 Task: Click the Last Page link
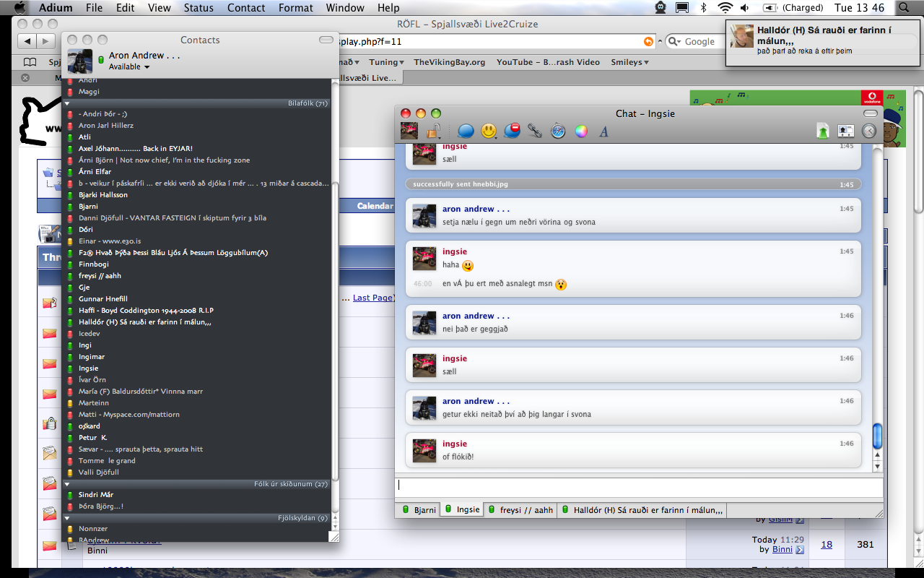click(372, 298)
